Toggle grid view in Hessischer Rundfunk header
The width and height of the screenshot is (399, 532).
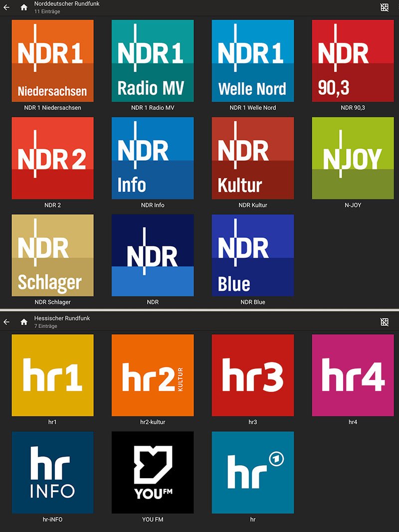pos(384,322)
